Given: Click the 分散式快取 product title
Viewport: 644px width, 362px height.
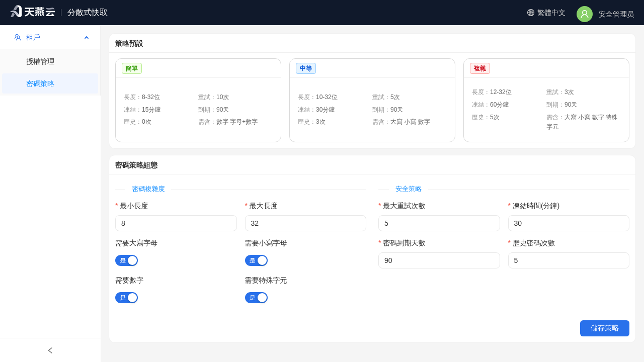Looking at the screenshot, I should [88, 13].
